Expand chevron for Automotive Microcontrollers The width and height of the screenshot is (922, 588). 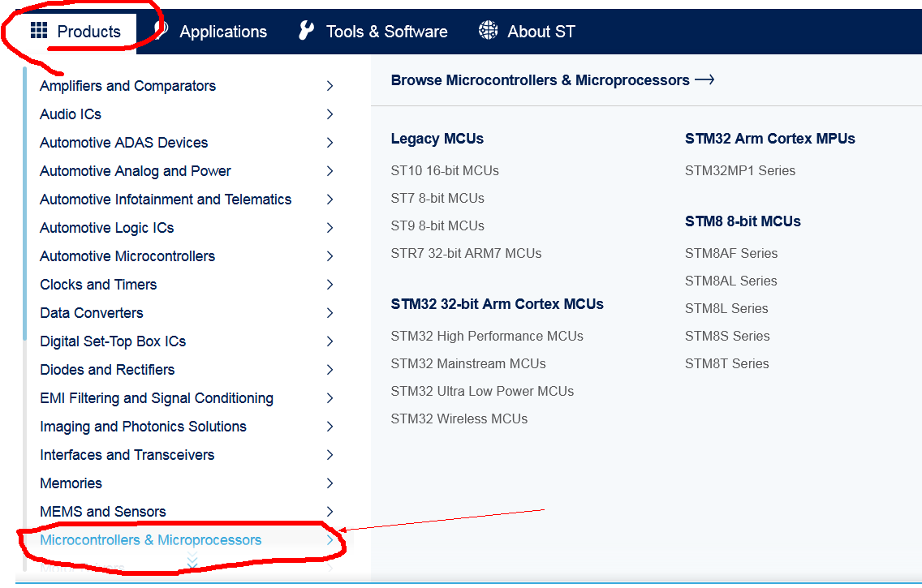330,256
